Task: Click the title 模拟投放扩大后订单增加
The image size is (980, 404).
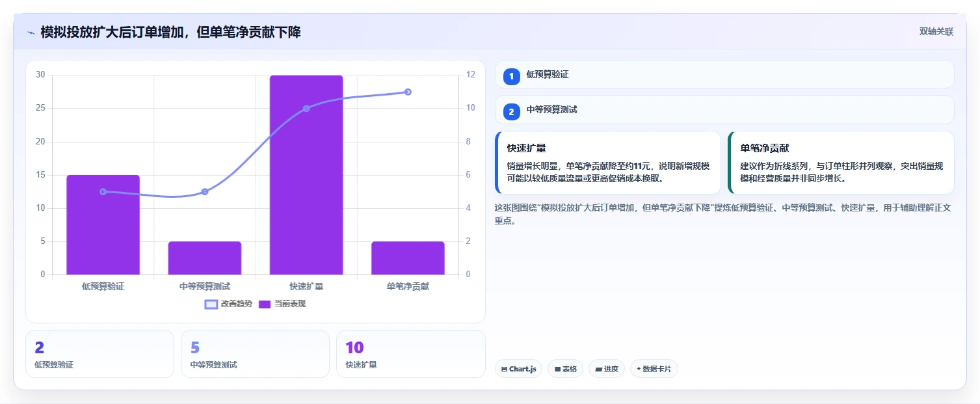Action: (x=170, y=33)
